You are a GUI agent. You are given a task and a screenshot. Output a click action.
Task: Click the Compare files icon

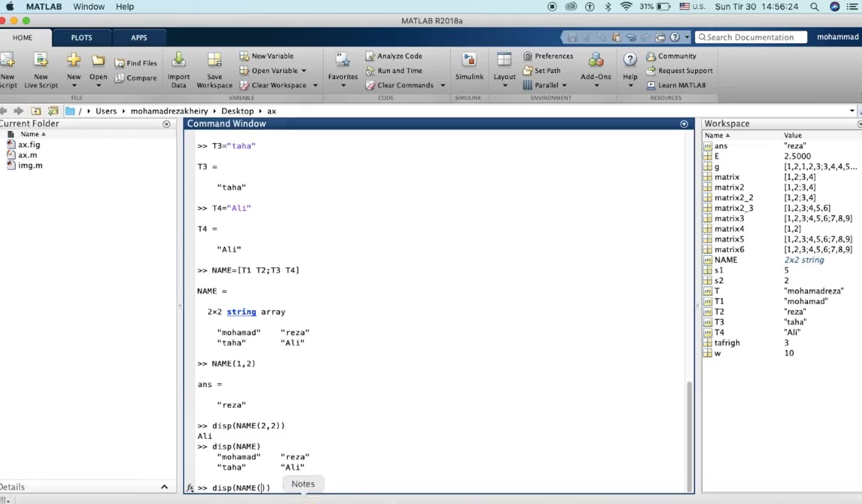(x=120, y=78)
